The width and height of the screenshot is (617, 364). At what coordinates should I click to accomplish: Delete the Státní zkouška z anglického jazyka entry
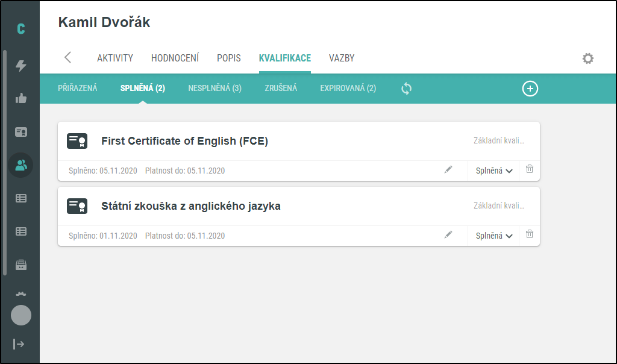530,234
